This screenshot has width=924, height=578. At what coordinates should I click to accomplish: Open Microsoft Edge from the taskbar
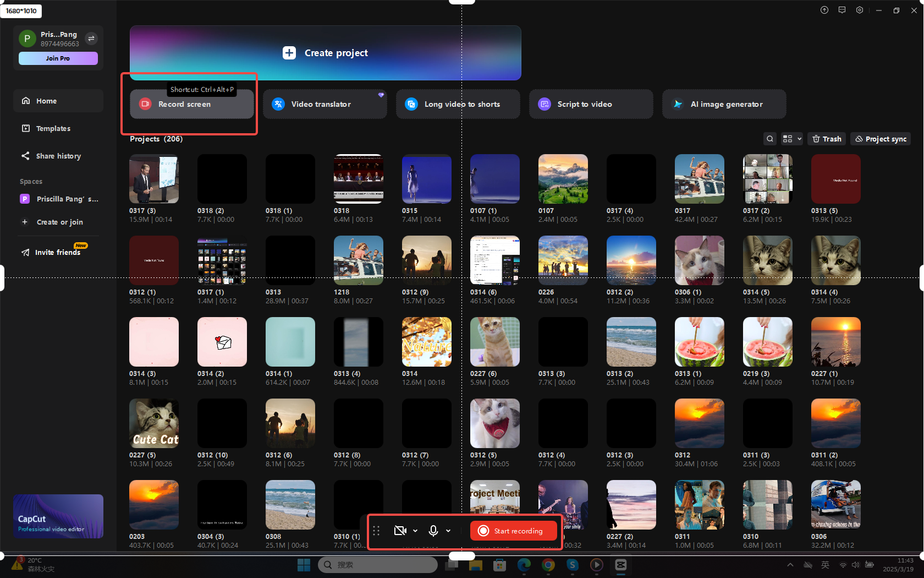coord(524,565)
